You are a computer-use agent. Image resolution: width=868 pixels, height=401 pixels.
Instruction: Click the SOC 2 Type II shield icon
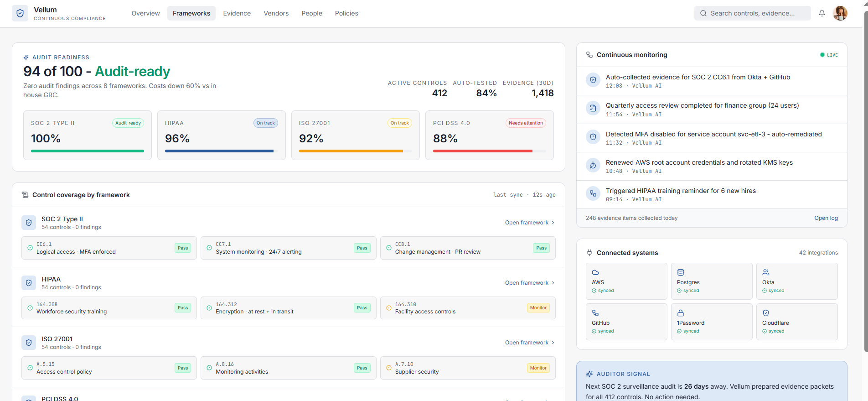coord(29,223)
